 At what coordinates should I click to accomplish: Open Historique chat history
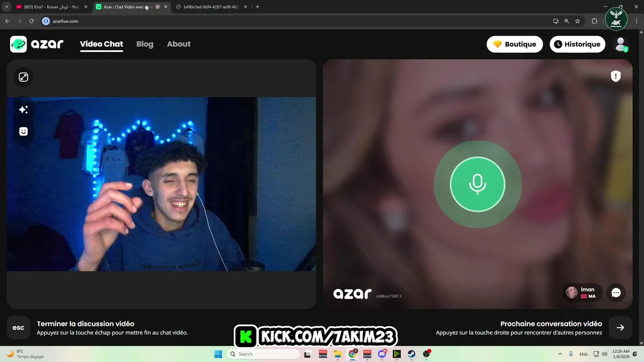(577, 44)
